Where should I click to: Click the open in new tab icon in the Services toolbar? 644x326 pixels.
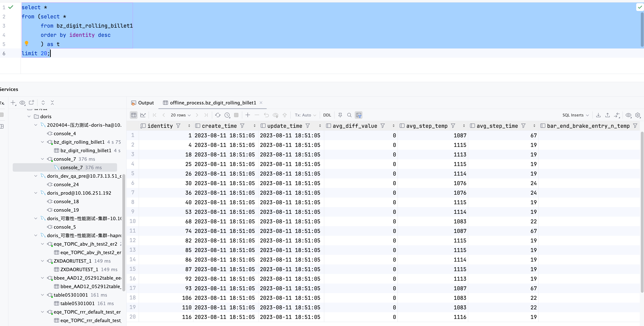[31, 102]
